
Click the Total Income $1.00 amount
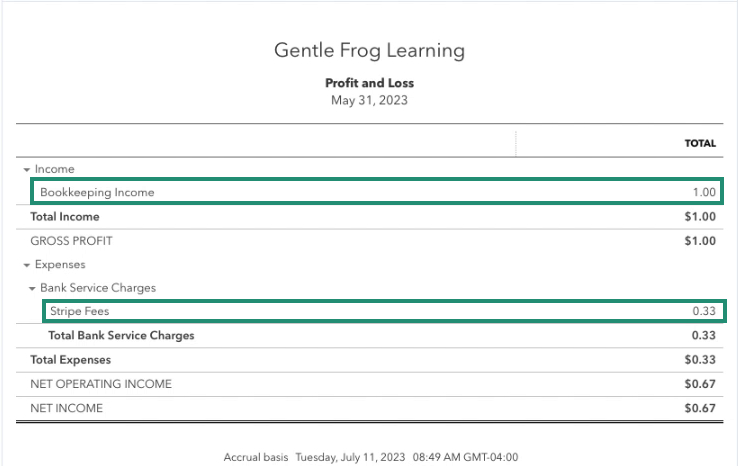coord(700,217)
